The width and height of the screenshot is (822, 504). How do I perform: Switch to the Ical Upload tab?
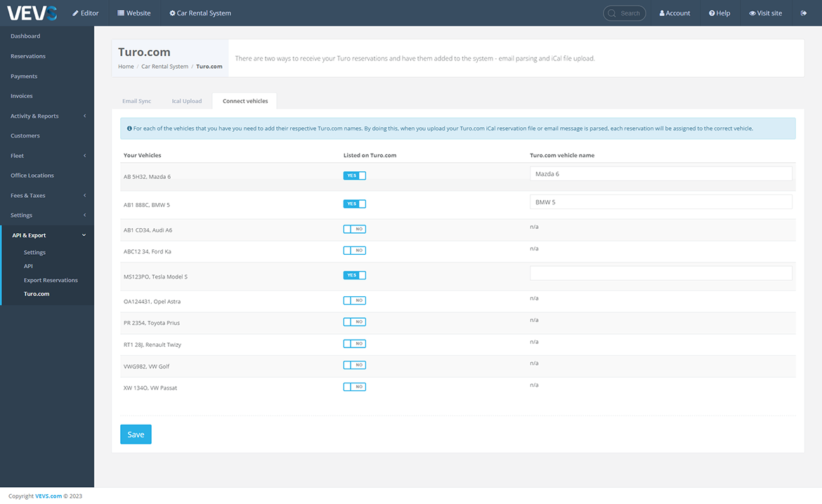[x=187, y=101]
